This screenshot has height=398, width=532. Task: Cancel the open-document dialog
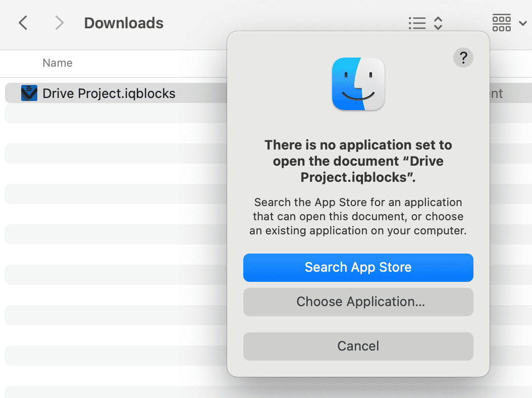pyautogui.click(x=358, y=346)
